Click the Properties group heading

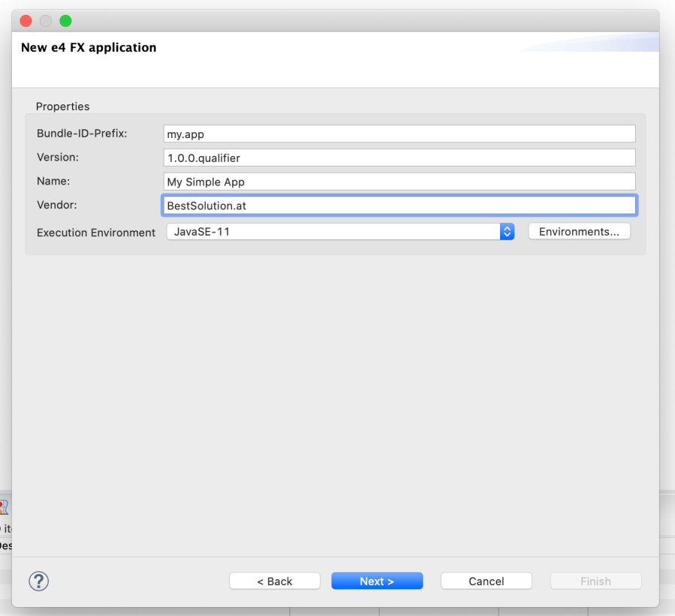pos(62,107)
